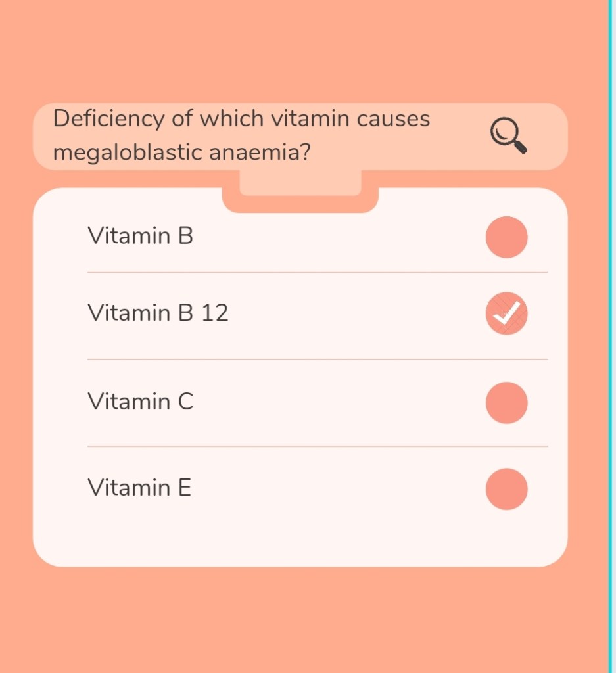This screenshot has height=673, width=616.
Task: Click the 'Vitamin B 12' option text
Action: (x=158, y=313)
